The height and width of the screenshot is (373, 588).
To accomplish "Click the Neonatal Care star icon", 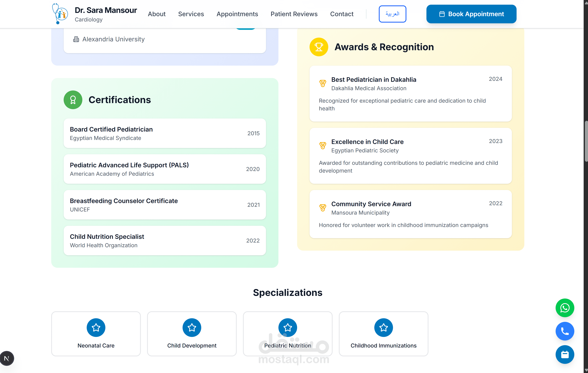I will click(x=96, y=327).
